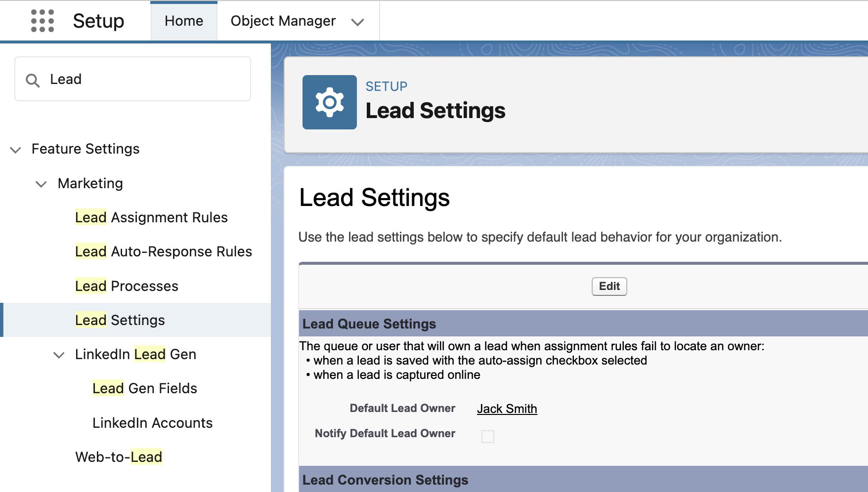Click the Quick Find search field
The image size is (868, 492).
(132, 79)
